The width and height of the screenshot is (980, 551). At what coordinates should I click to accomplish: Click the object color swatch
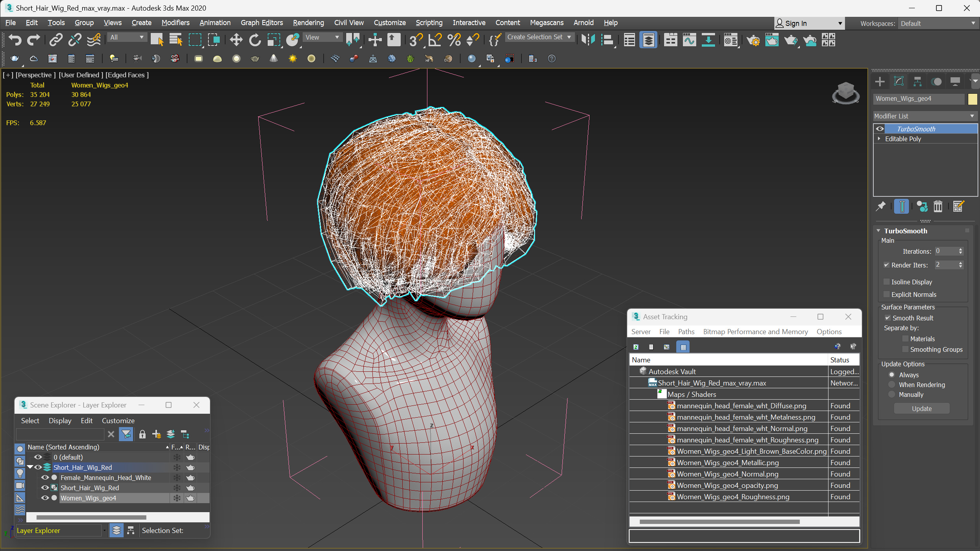click(972, 99)
